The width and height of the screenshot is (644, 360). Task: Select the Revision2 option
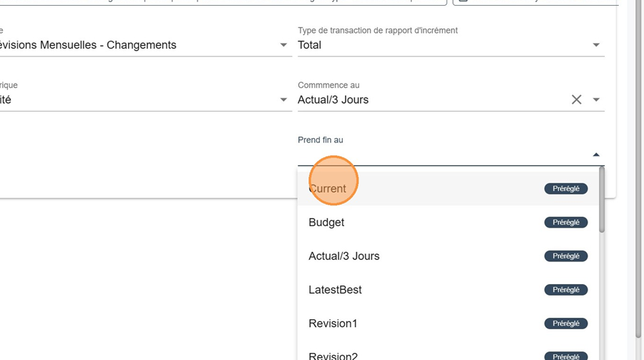coord(333,356)
